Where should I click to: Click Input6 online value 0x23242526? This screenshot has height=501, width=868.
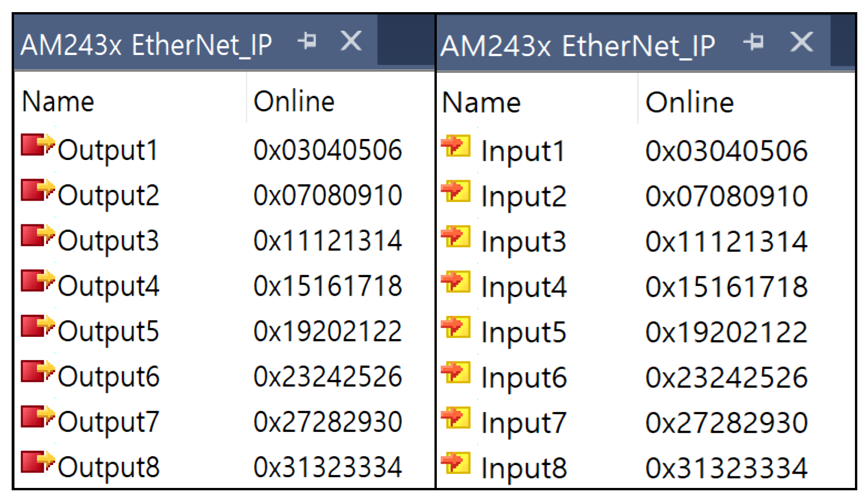point(726,377)
